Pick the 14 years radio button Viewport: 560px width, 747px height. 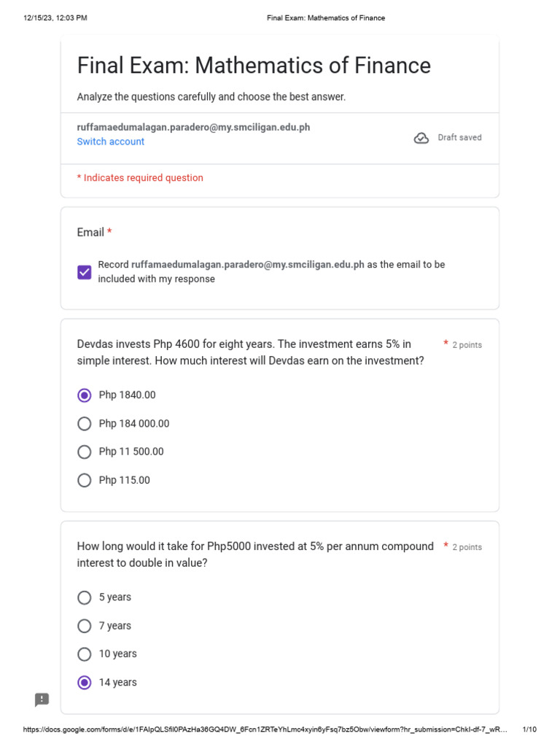85,683
